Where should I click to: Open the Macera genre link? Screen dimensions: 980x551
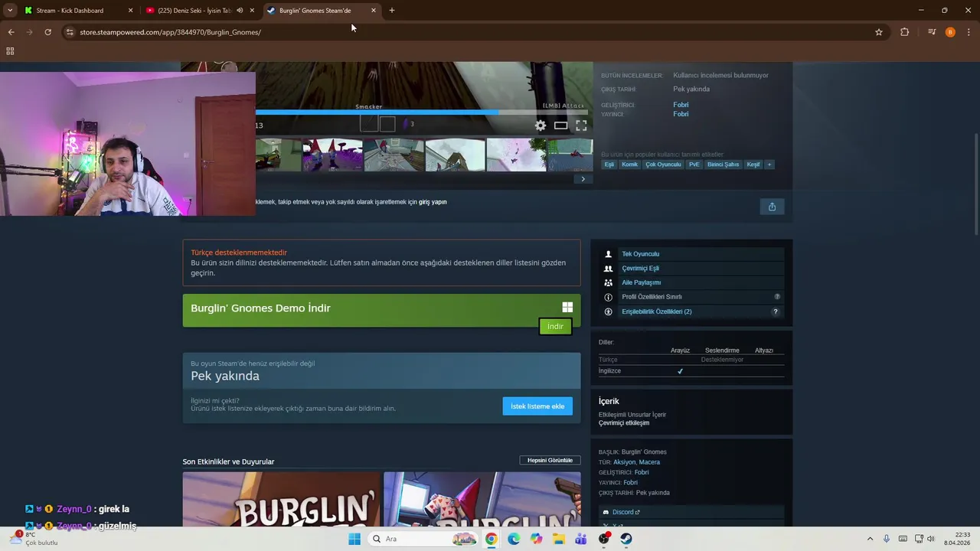(649, 462)
